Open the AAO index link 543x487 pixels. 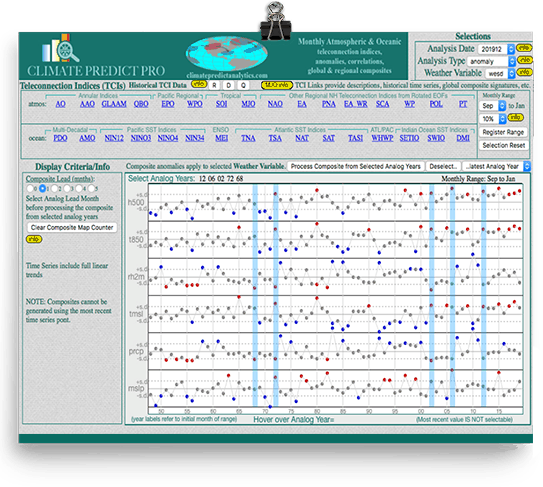pos(87,104)
